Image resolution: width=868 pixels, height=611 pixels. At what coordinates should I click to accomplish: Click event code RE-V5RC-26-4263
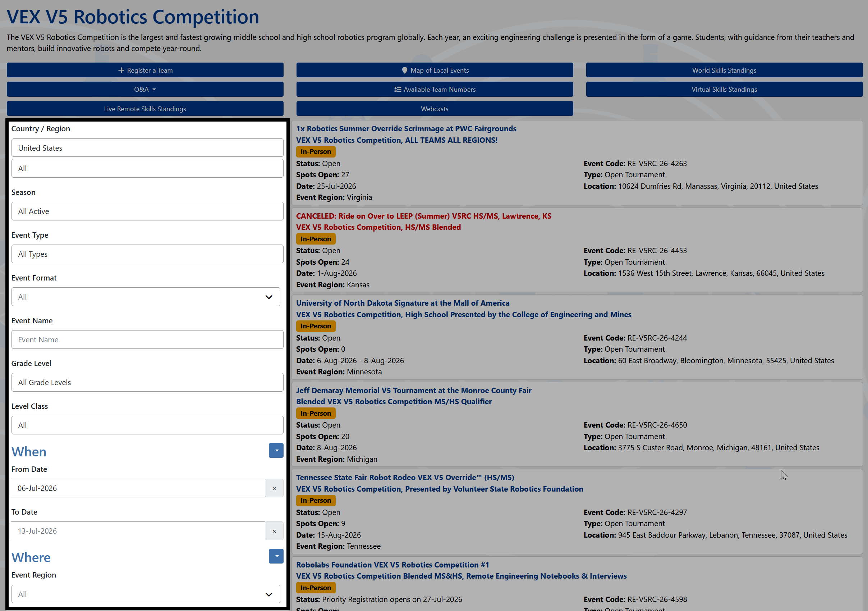pyautogui.click(x=657, y=163)
